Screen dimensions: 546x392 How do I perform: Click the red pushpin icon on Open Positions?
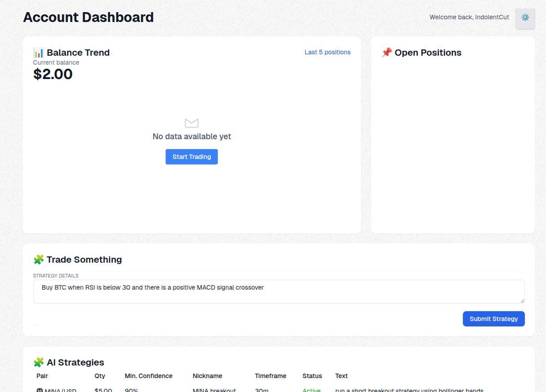pos(387,52)
